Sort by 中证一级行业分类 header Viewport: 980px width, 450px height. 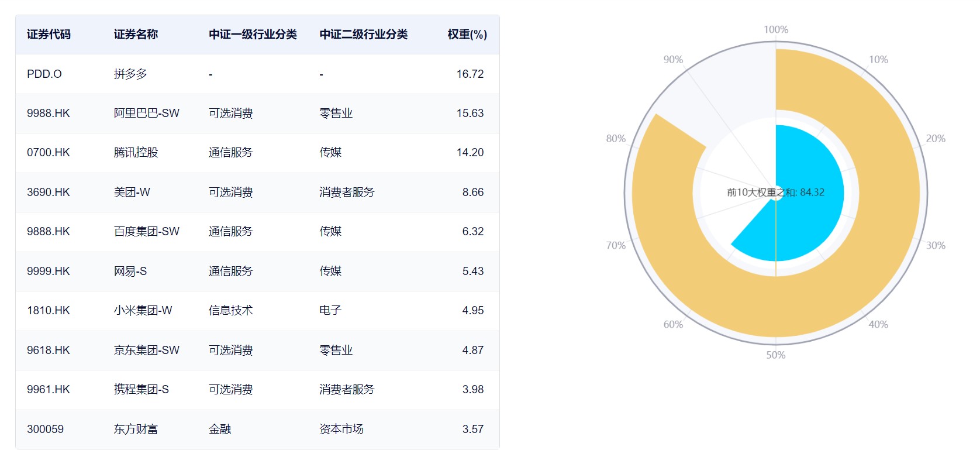coord(253,35)
